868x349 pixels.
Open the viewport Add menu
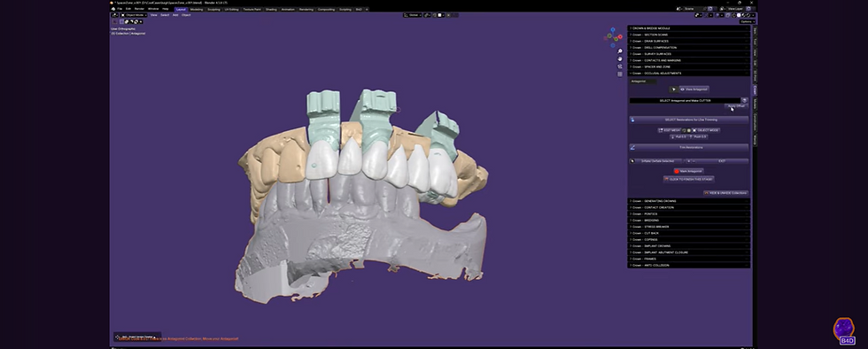[175, 15]
